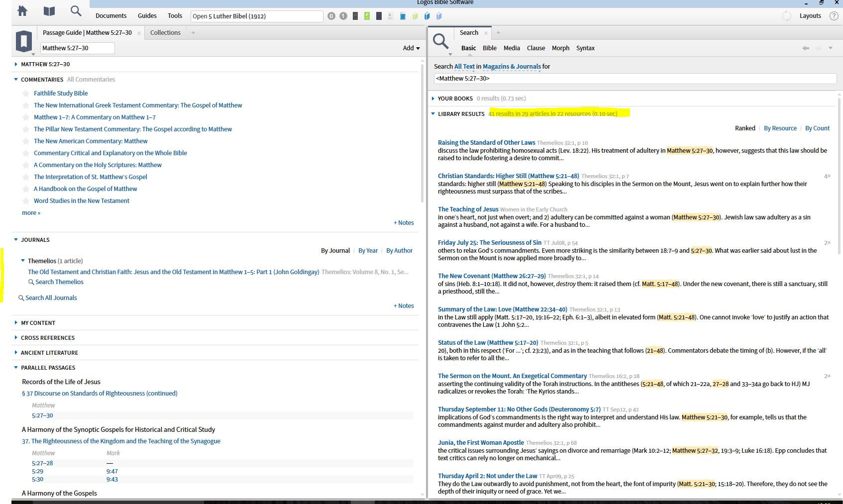Sort library results By Resource
The width and height of the screenshot is (843, 504).
780,128
